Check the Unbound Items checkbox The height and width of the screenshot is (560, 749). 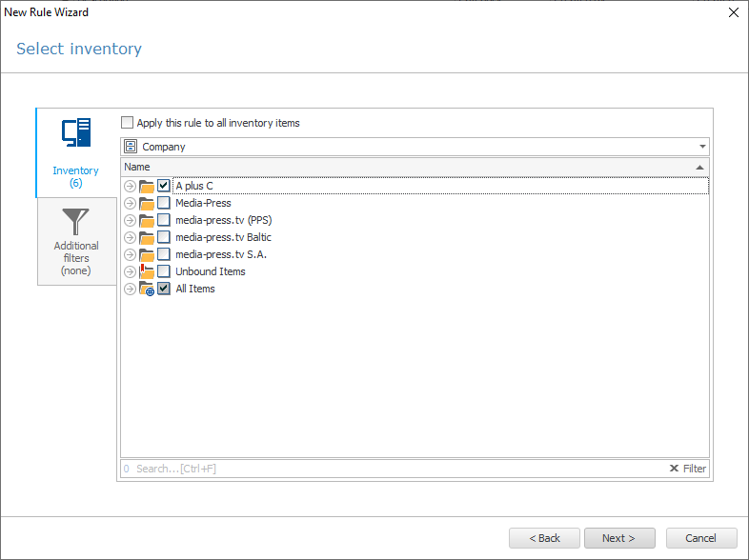pos(163,271)
